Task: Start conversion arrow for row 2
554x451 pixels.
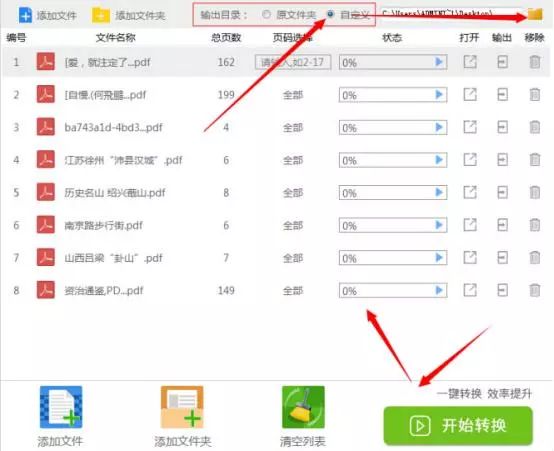Action: [x=439, y=95]
